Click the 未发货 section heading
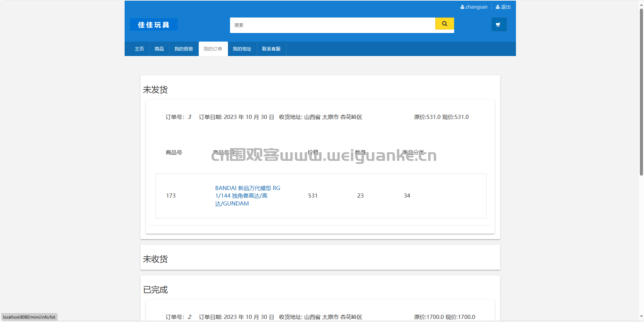The image size is (644, 322). (x=156, y=90)
